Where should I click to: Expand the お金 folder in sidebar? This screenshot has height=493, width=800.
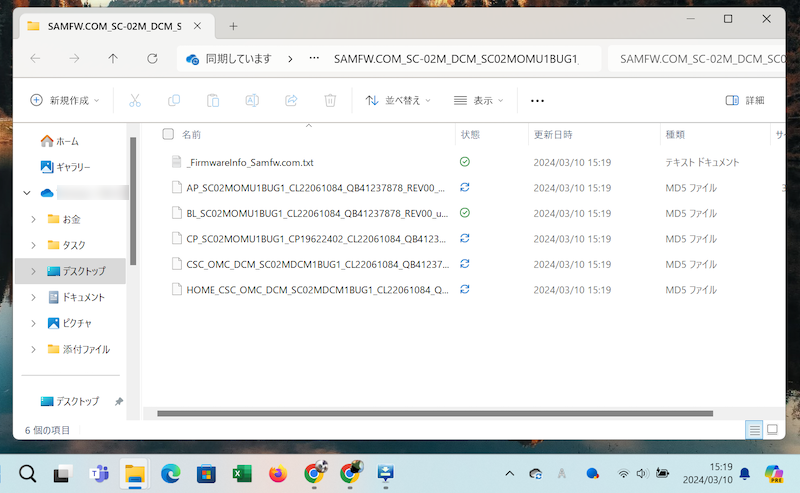click(34, 219)
